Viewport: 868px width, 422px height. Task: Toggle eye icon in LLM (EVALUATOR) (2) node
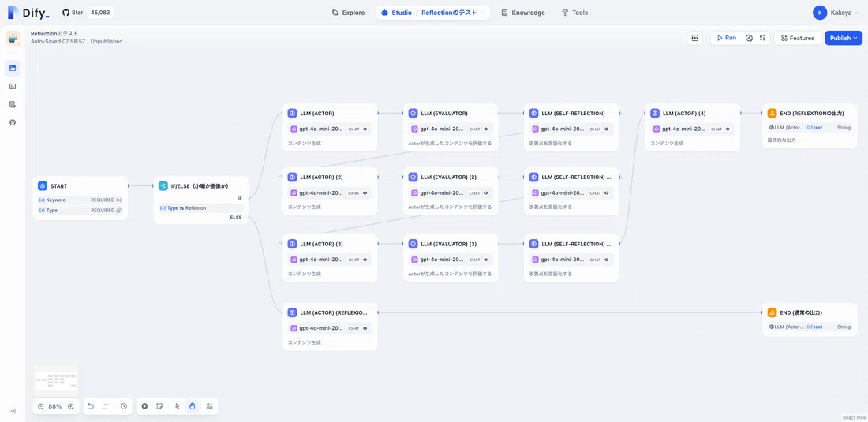point(486,193)
